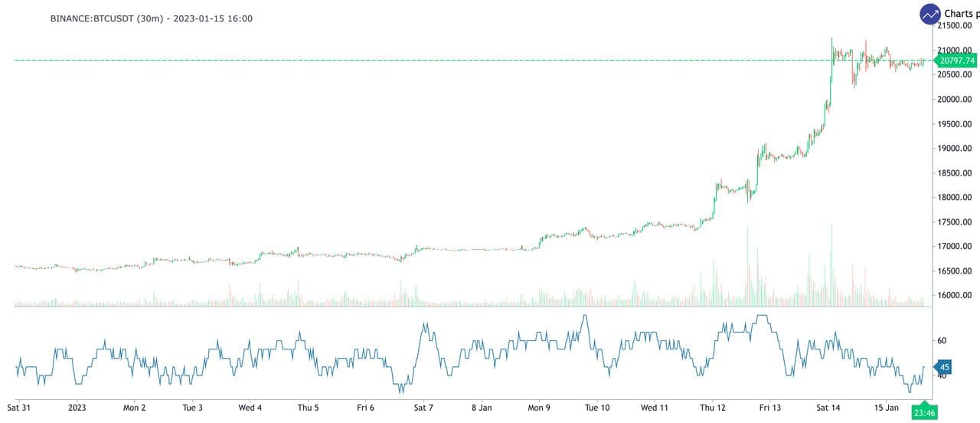Screen dimensions: 980x423
Task: Click the '15 Jan' time axis label
Action: [886, 408]
